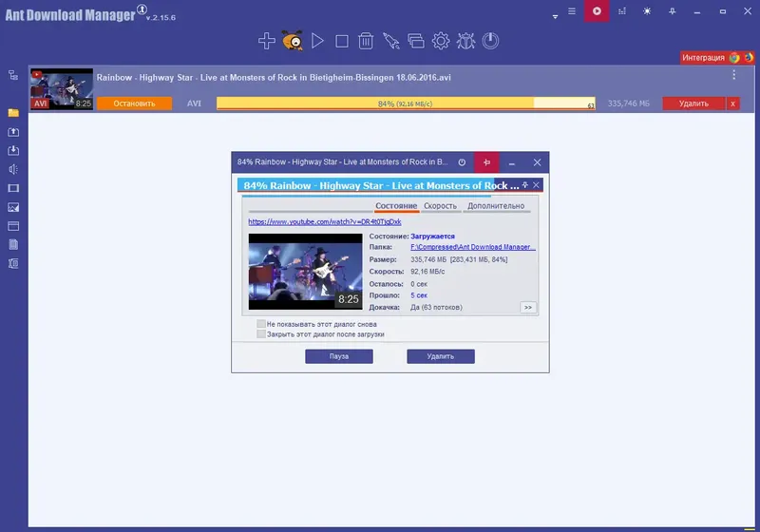Open the F:\Compressed folder path link
This screenshot has width=760, height=532.
tap(473, 247)
